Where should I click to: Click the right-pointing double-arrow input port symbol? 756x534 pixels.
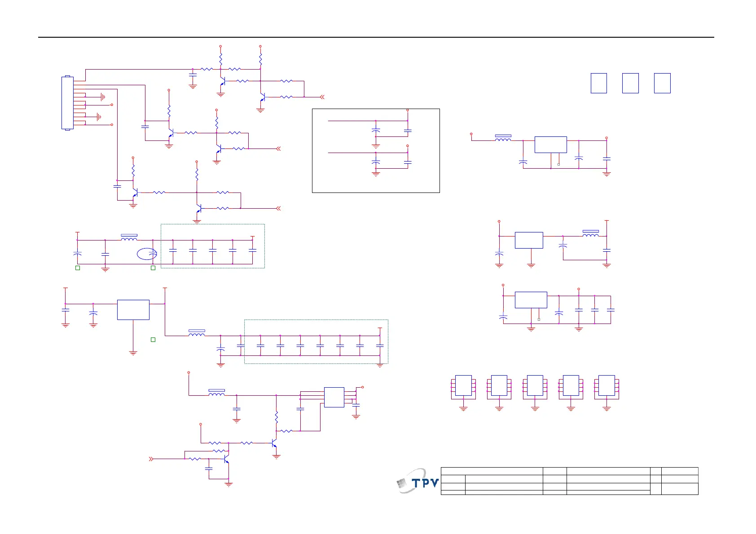[x=151, y=459]
